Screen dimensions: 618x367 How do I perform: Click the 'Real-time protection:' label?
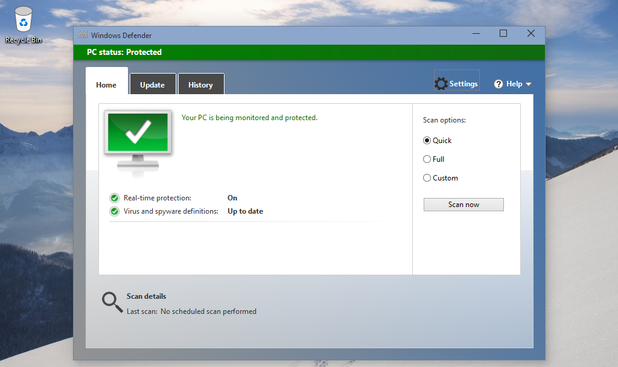pyautogui.click(x=157, y=198)
